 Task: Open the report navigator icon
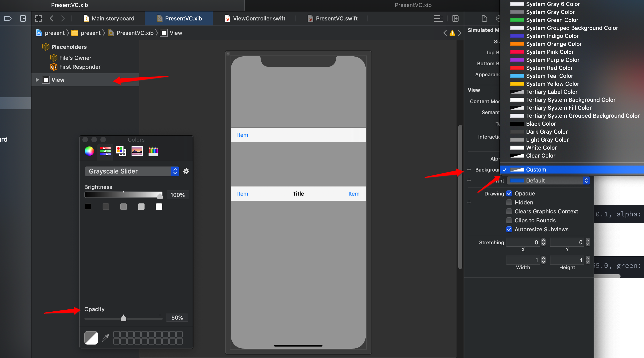pos(23,18)
